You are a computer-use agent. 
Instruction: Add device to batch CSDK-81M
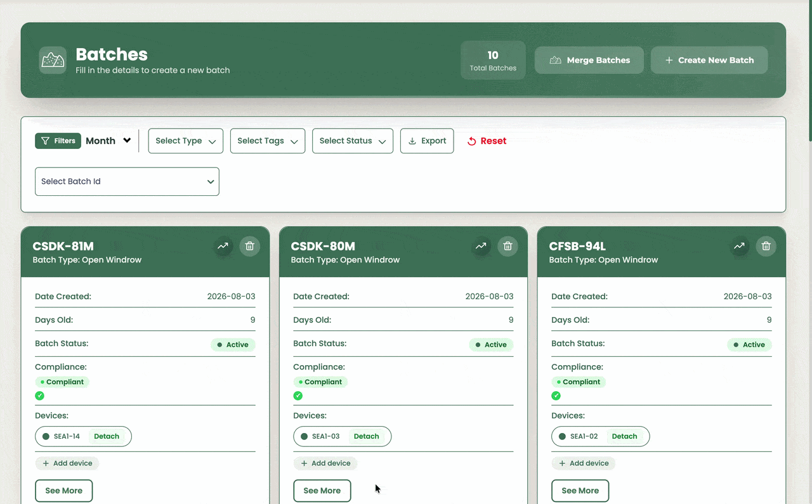(67, 463)
